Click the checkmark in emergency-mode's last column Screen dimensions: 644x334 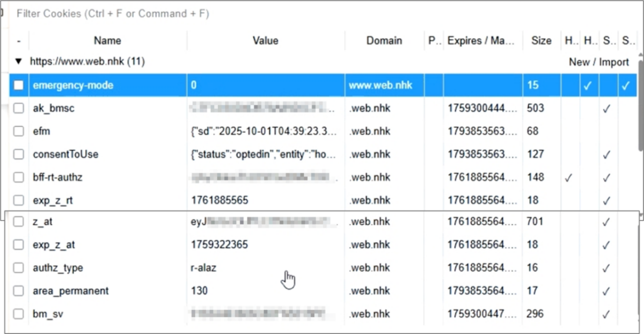[x=626, y=85]
